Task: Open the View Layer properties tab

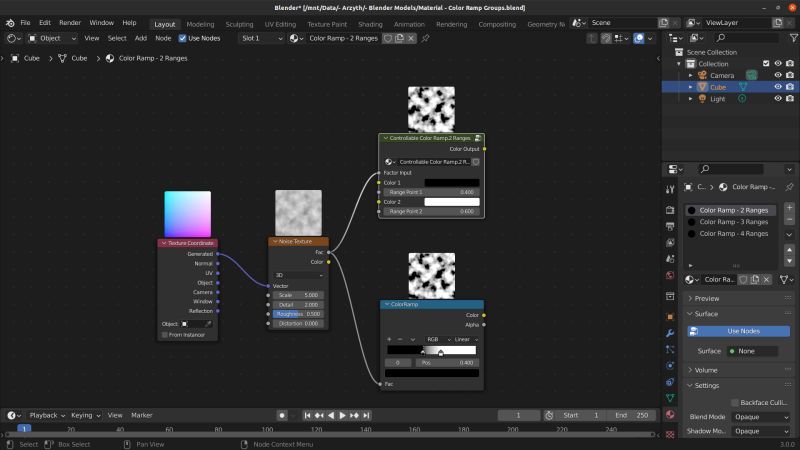Action: (x=670, y=242)
